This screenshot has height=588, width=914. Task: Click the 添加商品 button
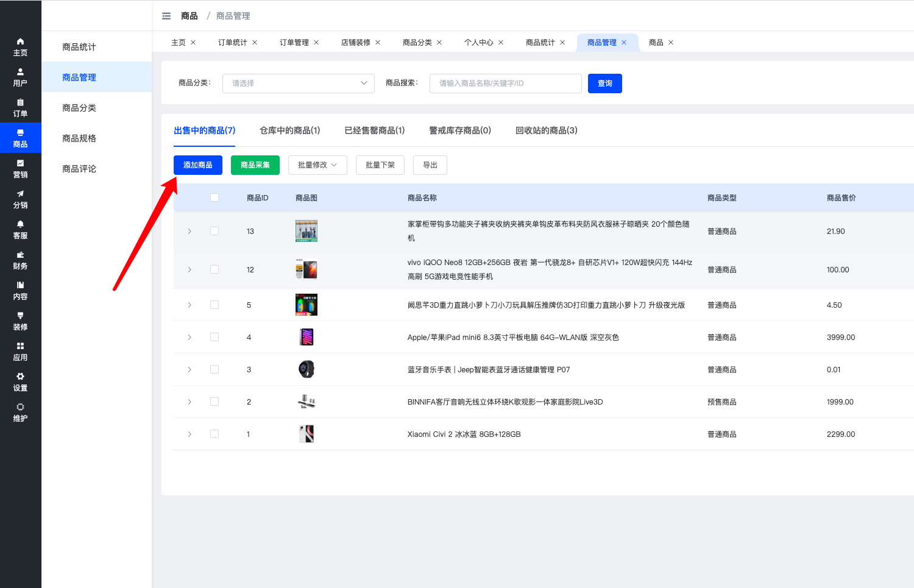coord(198,165)
